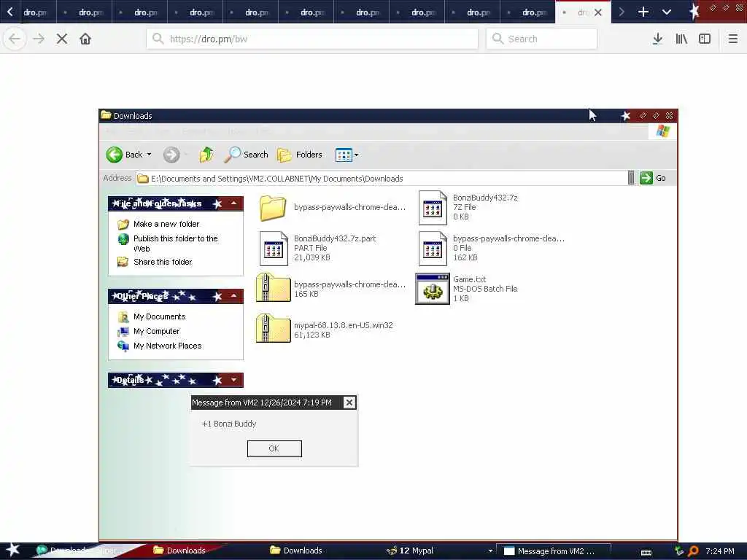Click the star Start button on taskbar
The image size is (747, 560).
[x=12, y=550]
